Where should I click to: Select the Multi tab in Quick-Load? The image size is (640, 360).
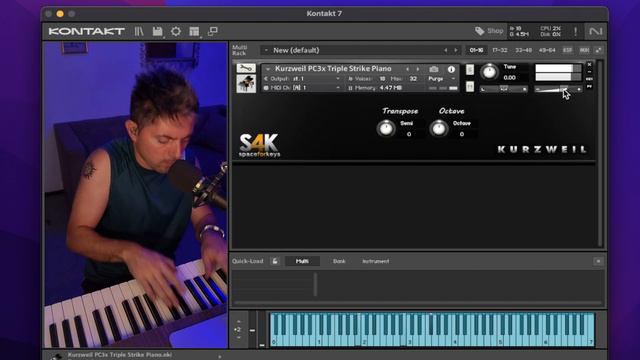(302, 261)
